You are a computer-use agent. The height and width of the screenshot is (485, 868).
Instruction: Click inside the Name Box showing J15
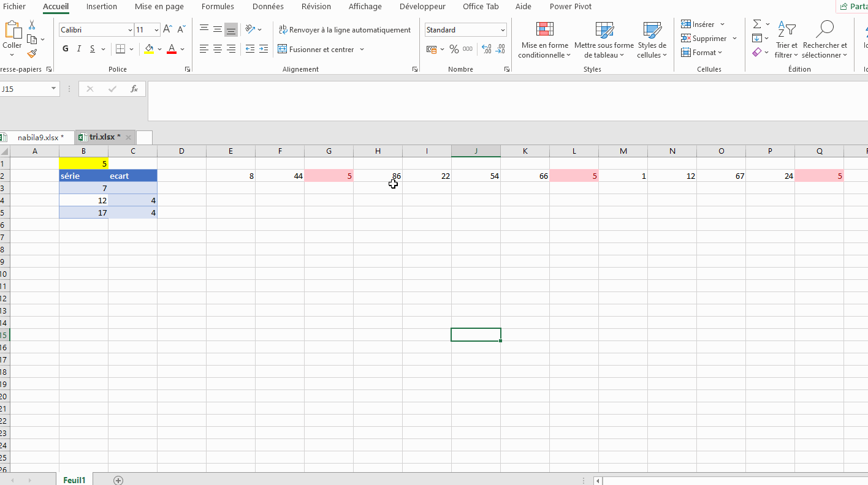click(x=25, y=89)
